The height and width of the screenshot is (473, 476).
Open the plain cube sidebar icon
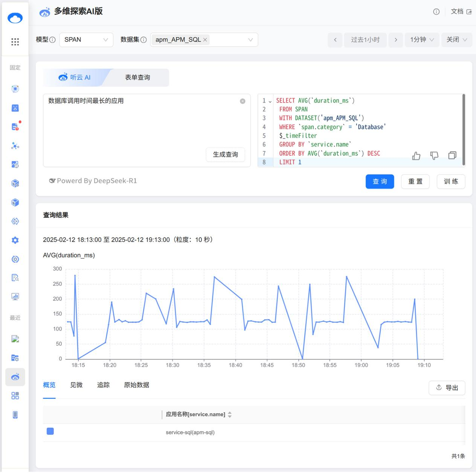click(x=15, y=202)
